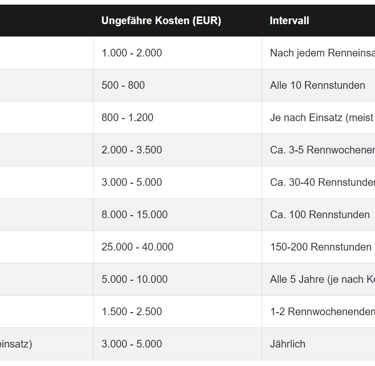Image resolution: width=375 pixels, height=366 pixels.
Task: Click the 'Alle 10 Rennstunden' interval cell
Action: 317,85
